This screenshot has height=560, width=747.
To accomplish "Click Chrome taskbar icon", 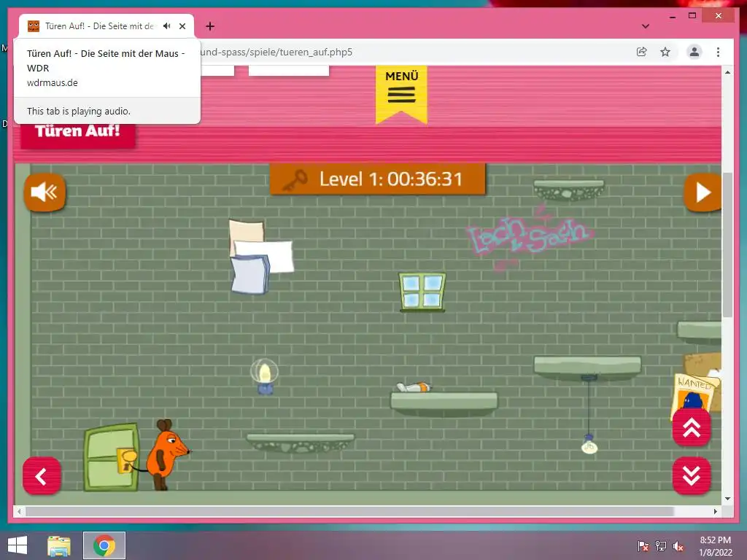I will (104, 545).
